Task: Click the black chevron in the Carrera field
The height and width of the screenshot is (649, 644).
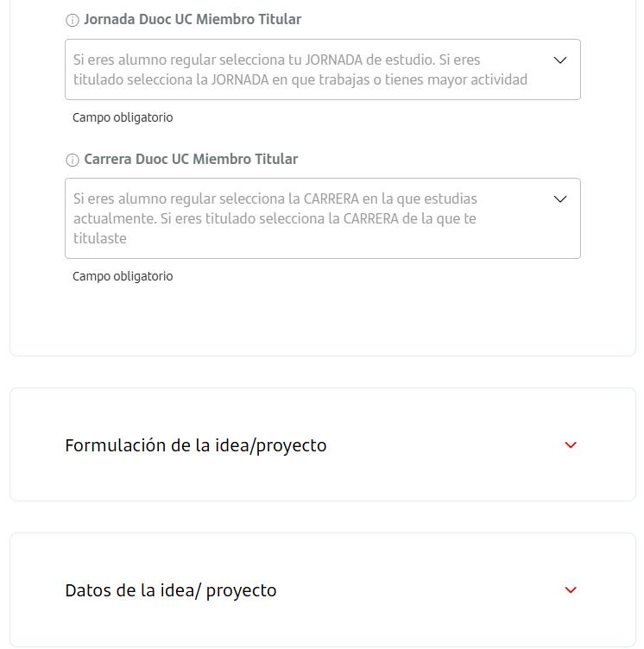Action: pyautogui.click(x=560, y=199)
